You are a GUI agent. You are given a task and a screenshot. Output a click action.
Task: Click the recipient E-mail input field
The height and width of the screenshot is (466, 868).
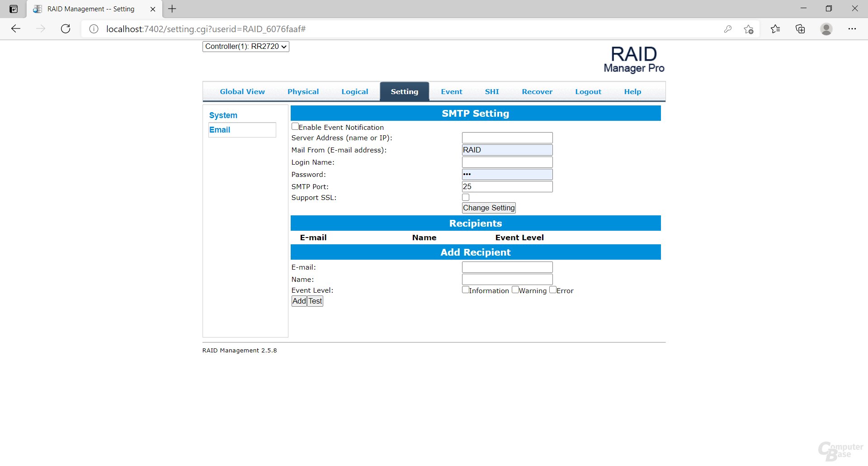(x=507, y=267)
